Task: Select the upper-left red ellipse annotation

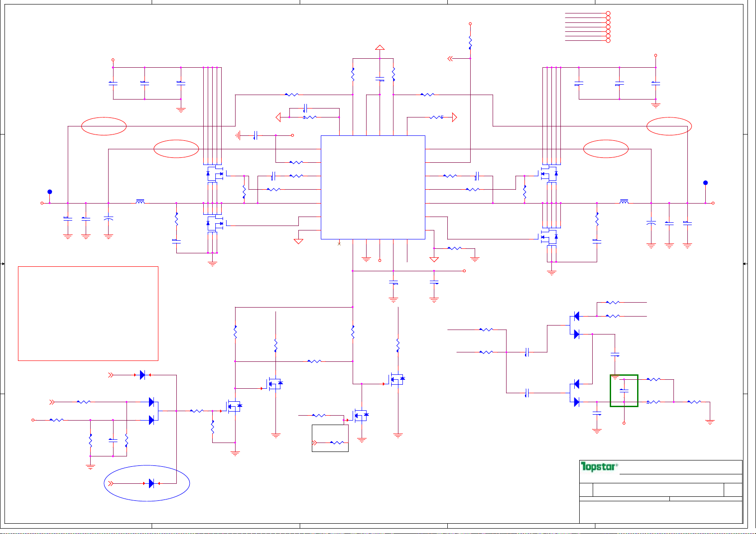Action: [104, 126]
